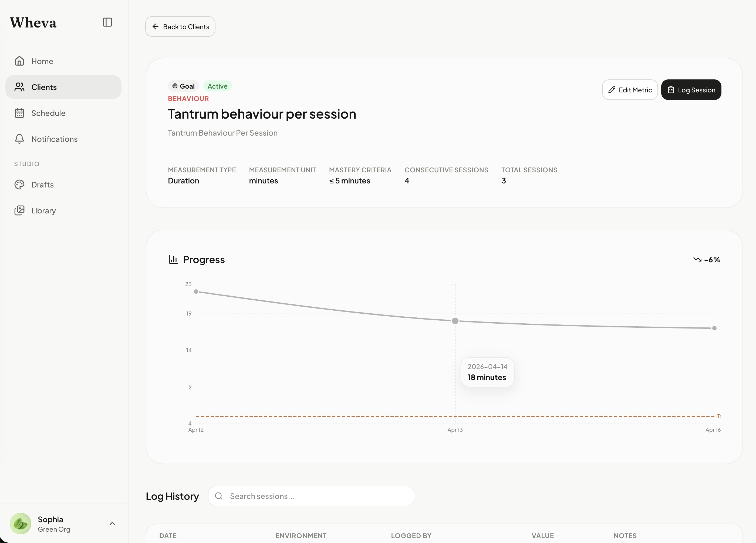Click the back arrow icon
Image resolution: width=756 pixels, height=543 pixels.
click(x=155, y=27)
